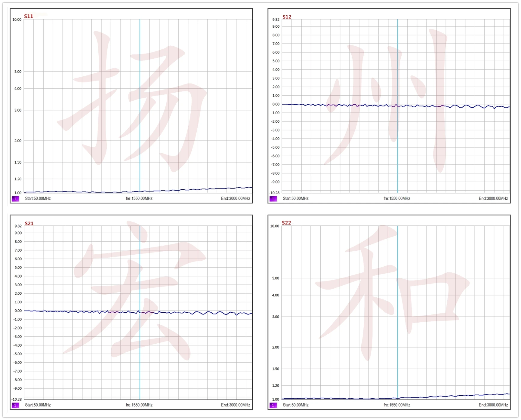The image size is (521, 420).
Task: Click End:3000.00MHz label under S21 chart
Action: click(x=236, y=405)
